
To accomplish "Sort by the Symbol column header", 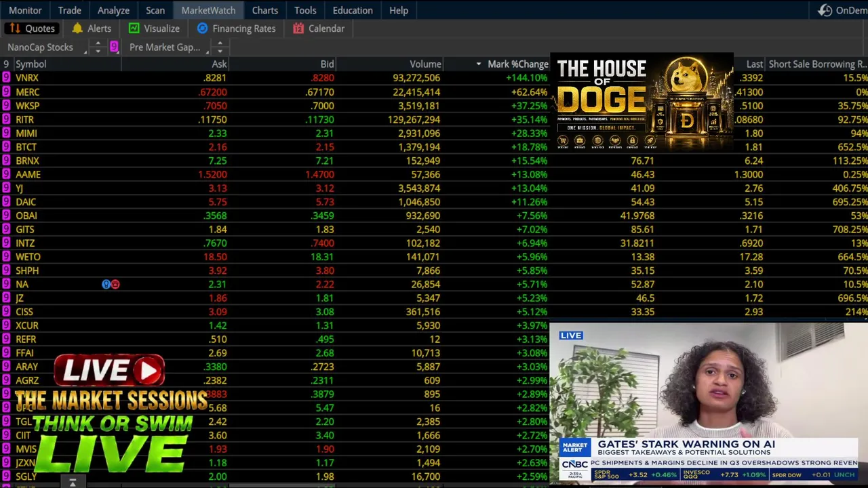I will click(x=31, y=64).
